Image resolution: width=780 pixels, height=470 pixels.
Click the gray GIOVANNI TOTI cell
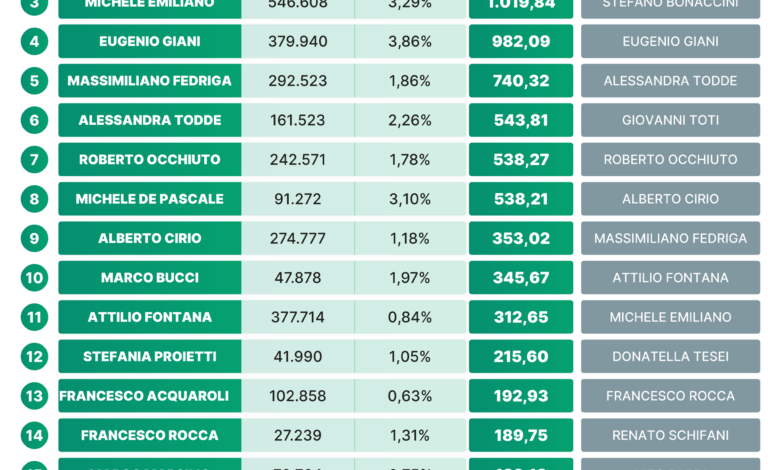671,120
